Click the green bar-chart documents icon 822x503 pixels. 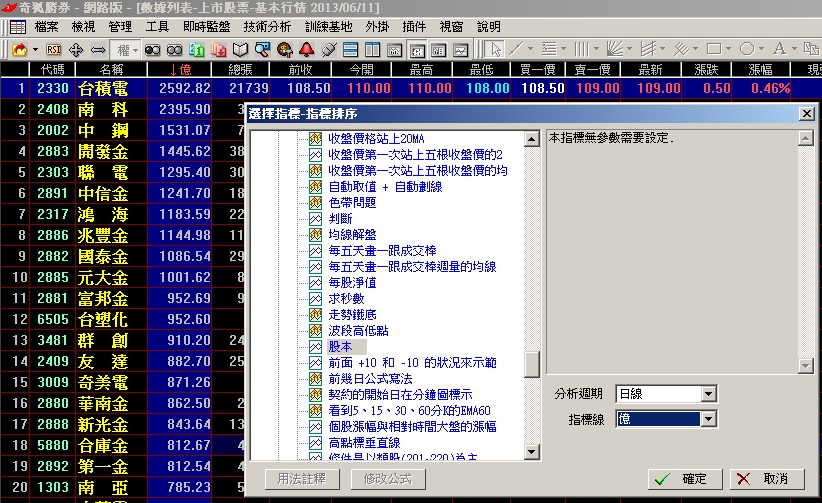click(x=197, y=50)
